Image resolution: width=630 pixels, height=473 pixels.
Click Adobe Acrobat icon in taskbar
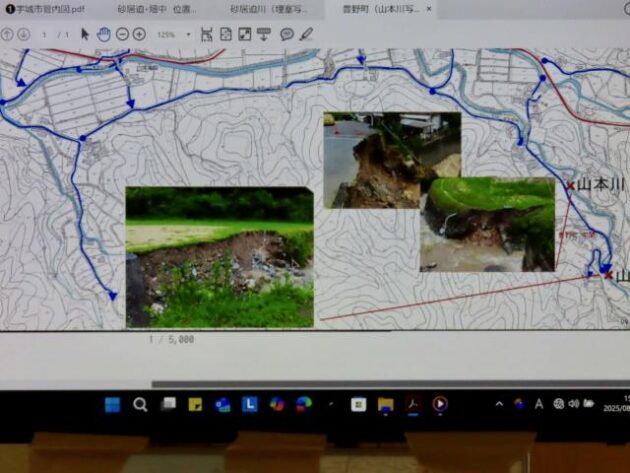[412, 404]
